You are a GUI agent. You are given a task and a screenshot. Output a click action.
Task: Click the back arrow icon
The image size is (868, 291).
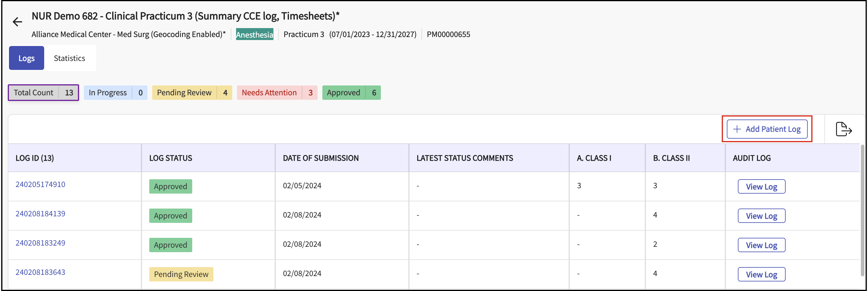[x=17, y=22]
